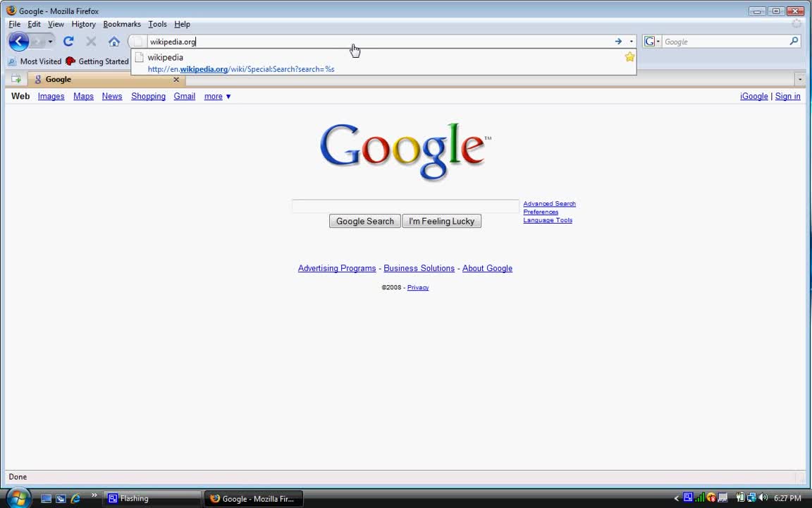Launch Internet Explorer from quick launch
The height and width of the screenshot is (508, 812).
click(x=75, y=499)
